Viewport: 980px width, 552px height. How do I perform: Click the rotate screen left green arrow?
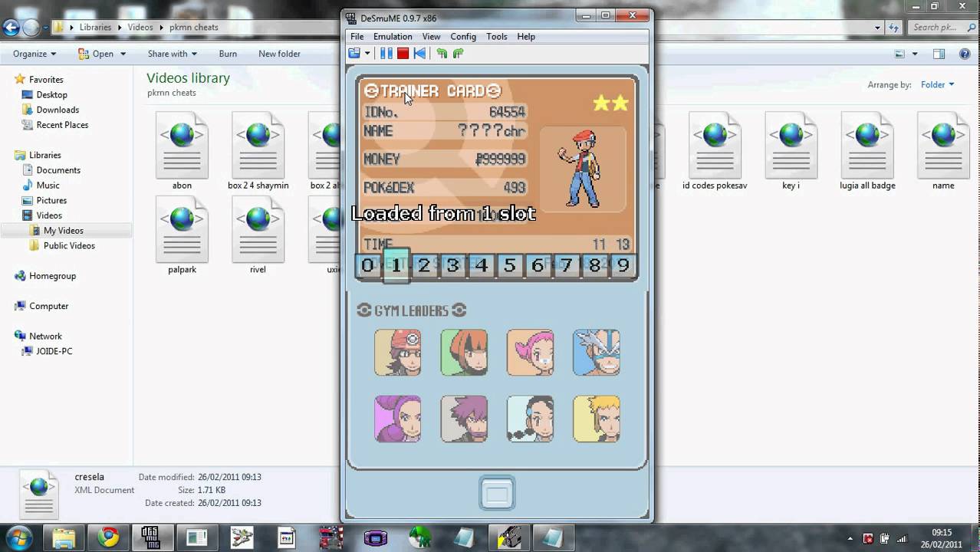coord(442,53)
